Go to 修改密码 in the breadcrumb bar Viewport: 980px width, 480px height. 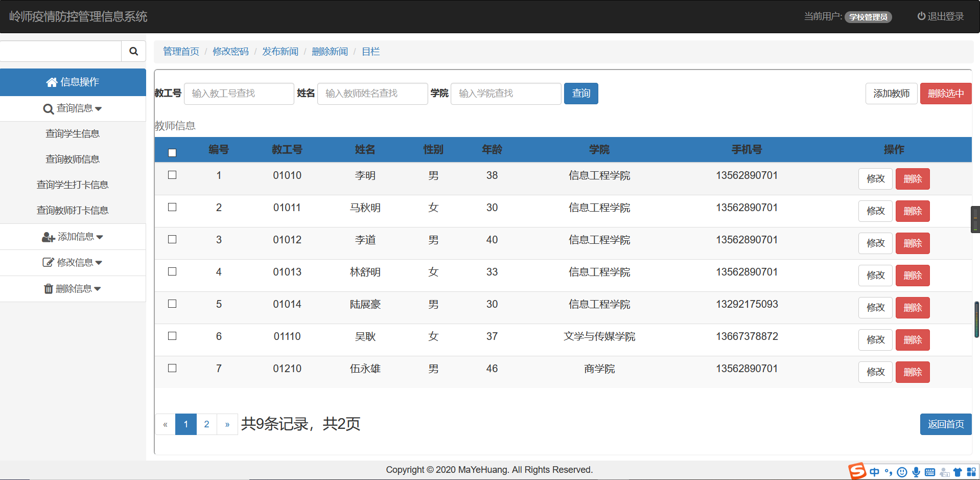pyautogui.click(x=230, y=52)
